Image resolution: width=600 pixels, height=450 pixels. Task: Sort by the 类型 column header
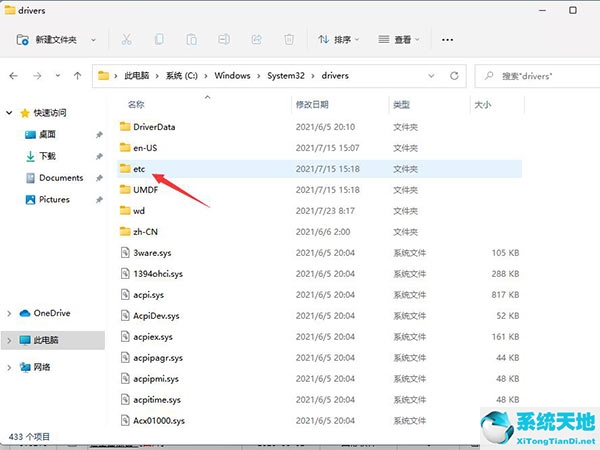401,104
